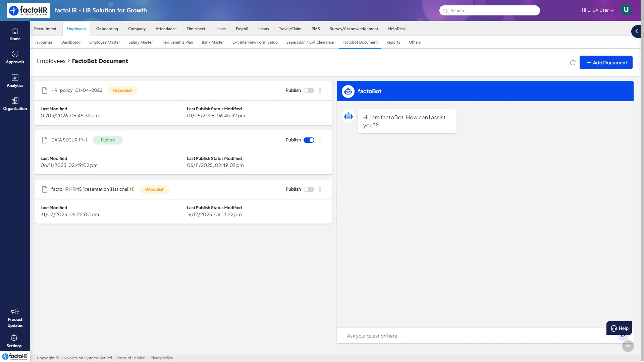
Task: Click the Unpublish badge on factoHR HRMS Presentation
Action: (x=155, y=189)
